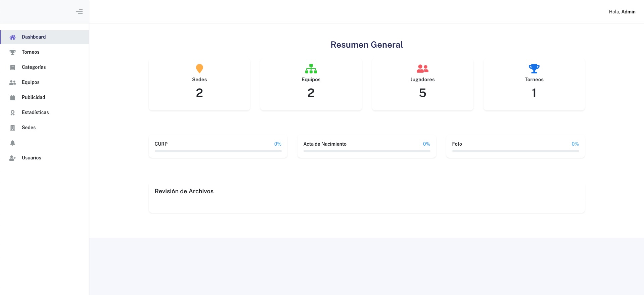
Task: Click the Publicidad calendar icon
Action: 12,98
